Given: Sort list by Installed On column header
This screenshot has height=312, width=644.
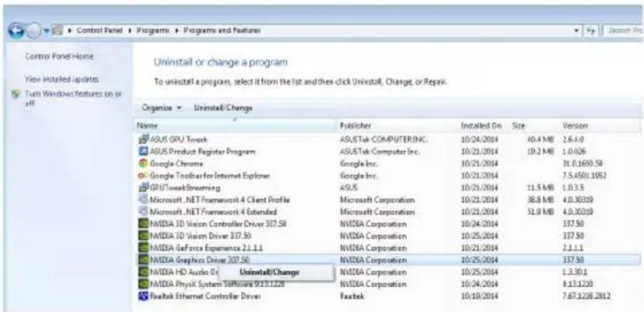Looking at the screenshot, I should click(x=484, y=125).
